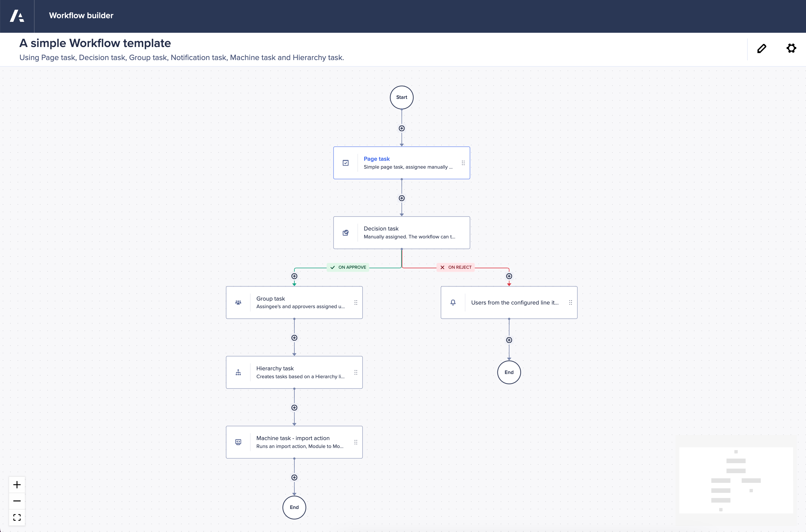Add a task between Start and Page task
The image size is (806, 532).
point(401,128)
